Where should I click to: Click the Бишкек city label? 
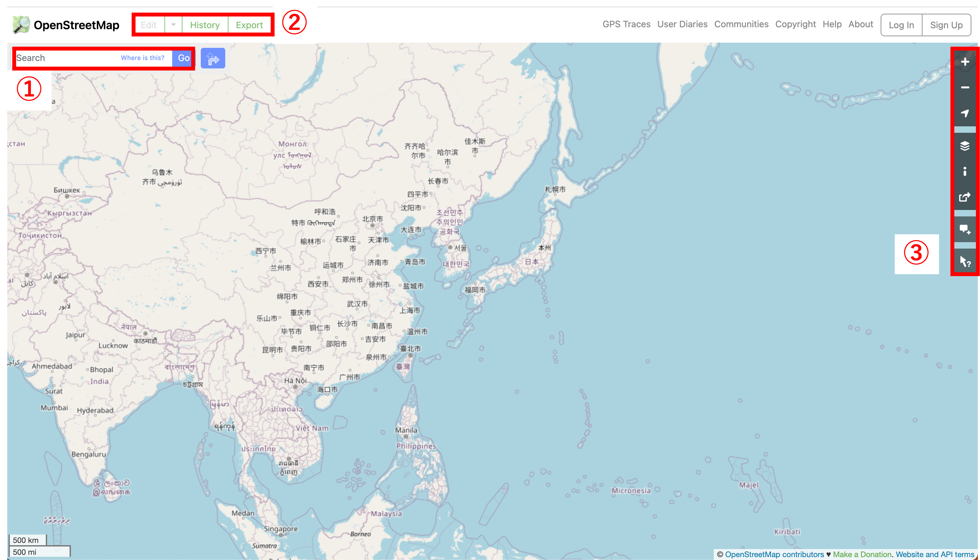click(x=67, y=190)
